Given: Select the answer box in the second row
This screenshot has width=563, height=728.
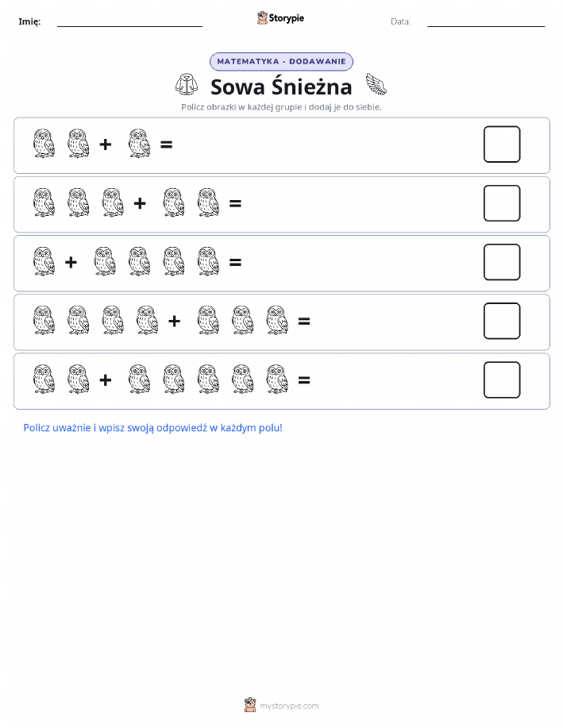Looking at the screenshot, I should pyautogui.click(x=502, y=203).
